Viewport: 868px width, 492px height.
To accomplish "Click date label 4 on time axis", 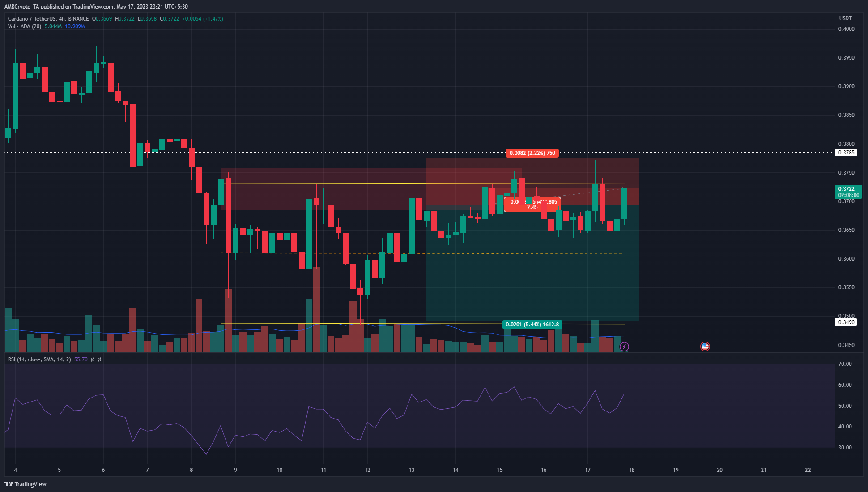I will 16,470.
